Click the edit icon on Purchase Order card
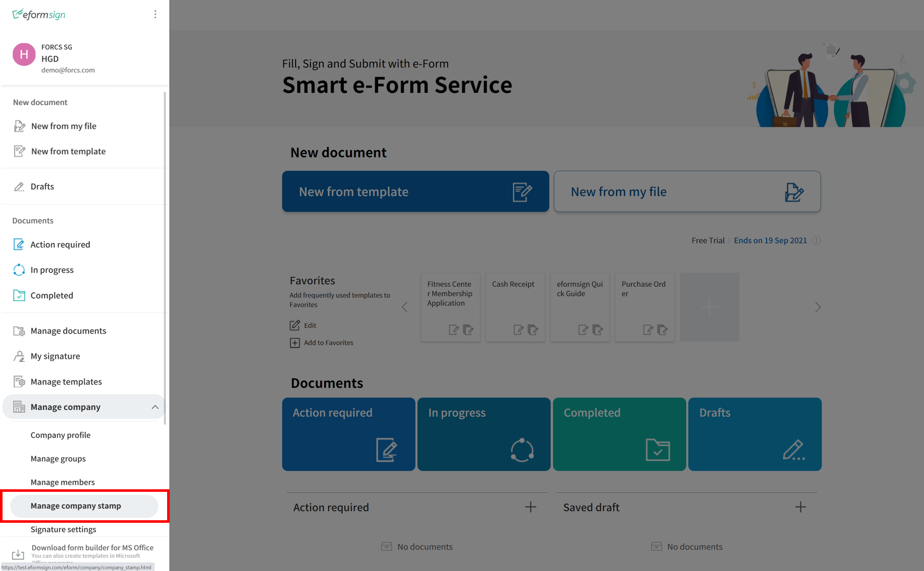The height and width of the screenshot is (571, 924). pos(648,330)
